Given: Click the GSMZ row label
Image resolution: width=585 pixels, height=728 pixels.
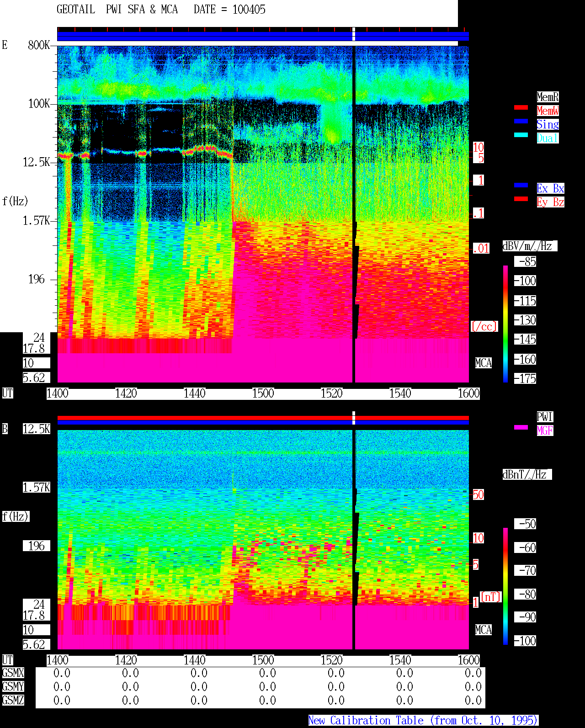Looking at the screenshot, I should [x=13, y=700].
